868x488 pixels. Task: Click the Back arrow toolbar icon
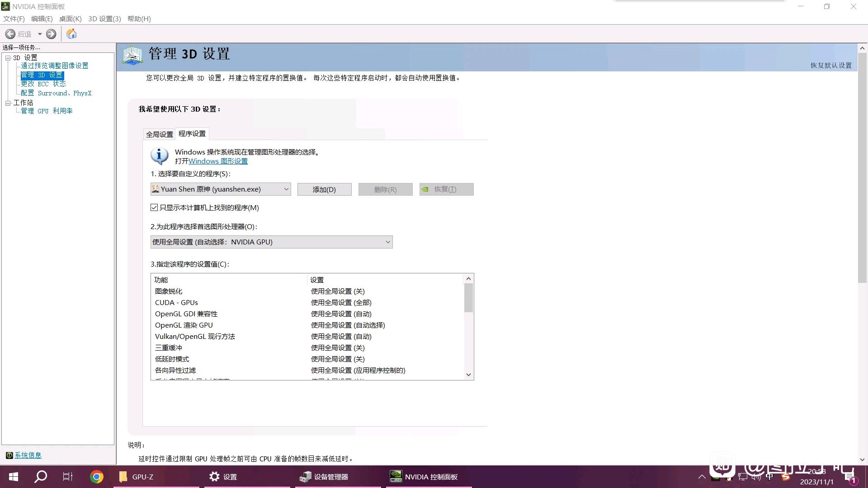10,34
